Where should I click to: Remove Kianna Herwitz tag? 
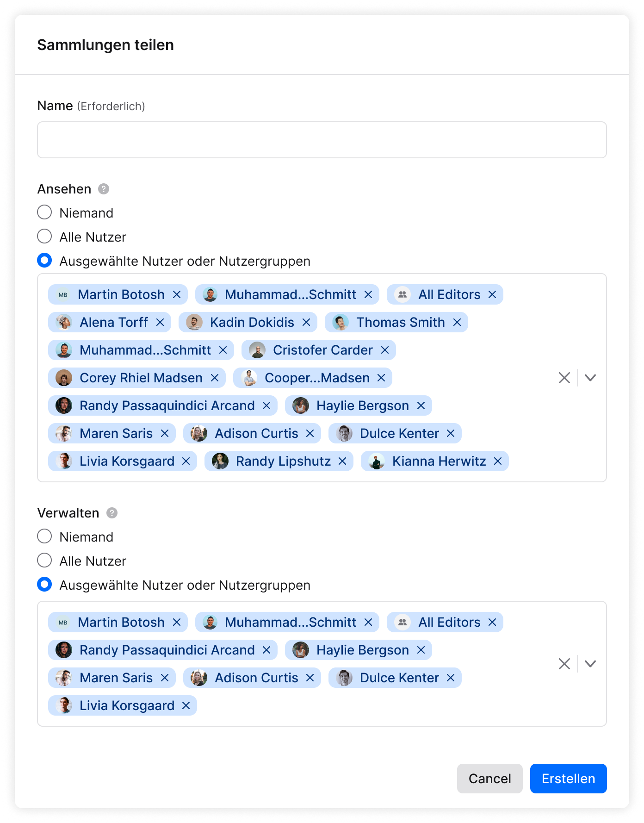(x=498, y=461)
